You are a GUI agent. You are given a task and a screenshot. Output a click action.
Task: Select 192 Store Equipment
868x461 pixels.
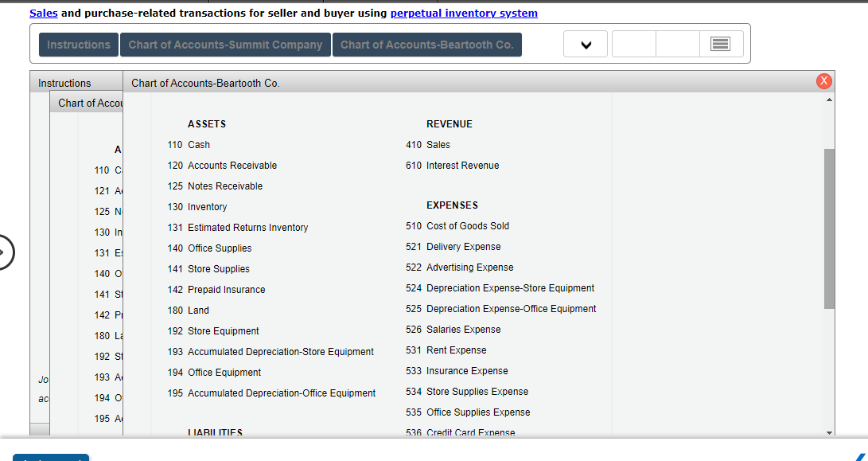coord(213,330)
